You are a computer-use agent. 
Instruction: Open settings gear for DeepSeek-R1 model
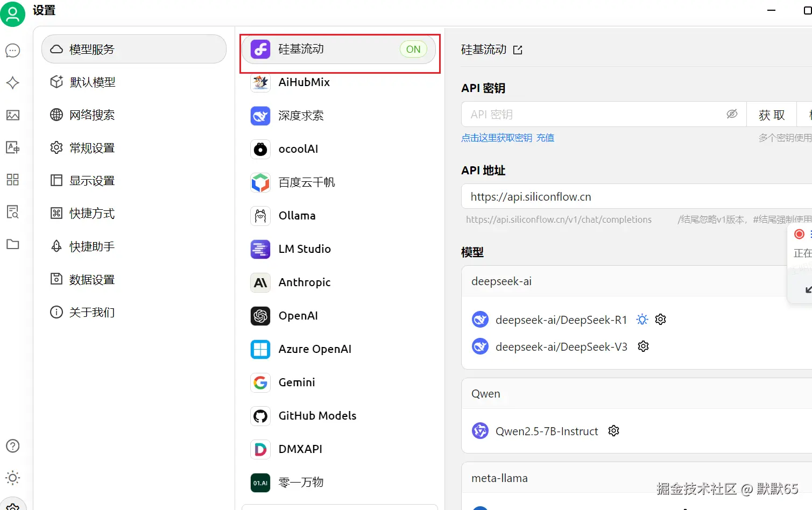pyautogui.click(x=661, y=320)
